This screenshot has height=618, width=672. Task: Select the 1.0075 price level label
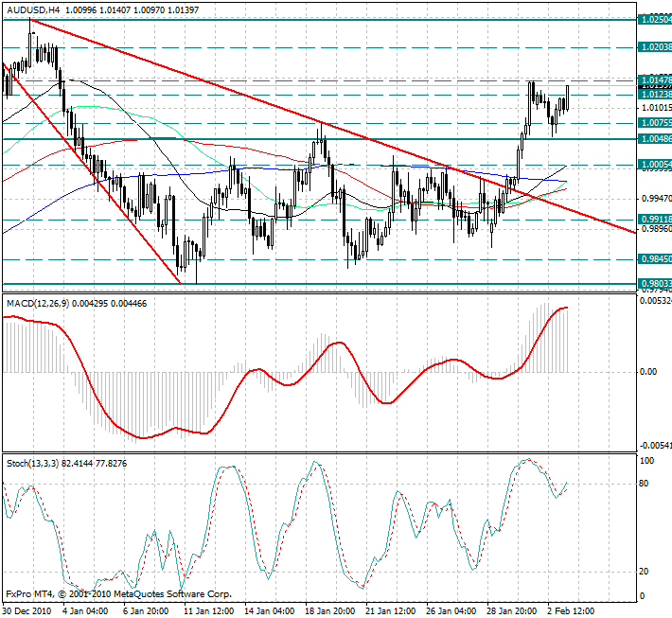coord(655,123)
